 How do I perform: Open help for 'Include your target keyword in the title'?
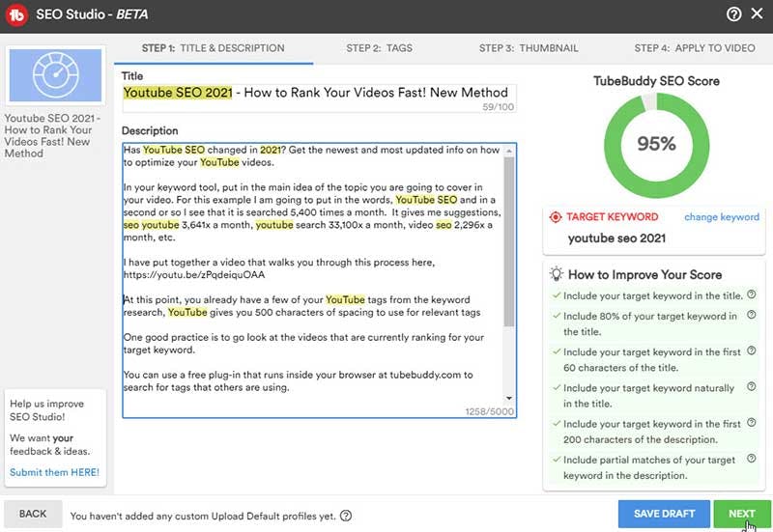coord(751,294)
